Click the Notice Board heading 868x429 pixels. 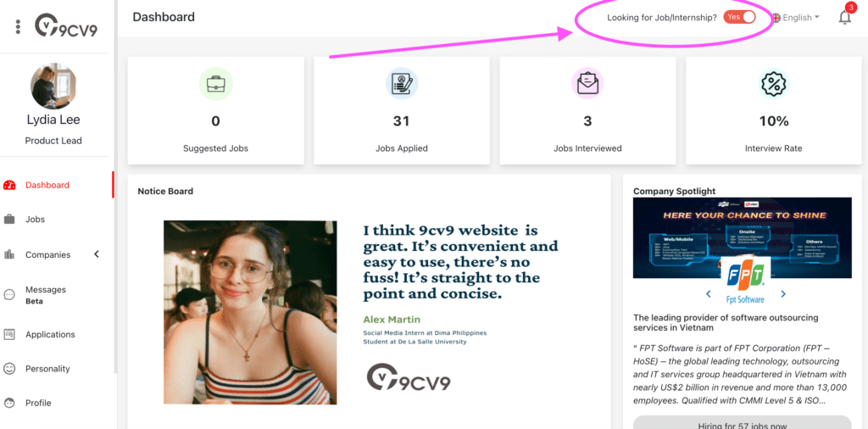(x=165, y=191)
